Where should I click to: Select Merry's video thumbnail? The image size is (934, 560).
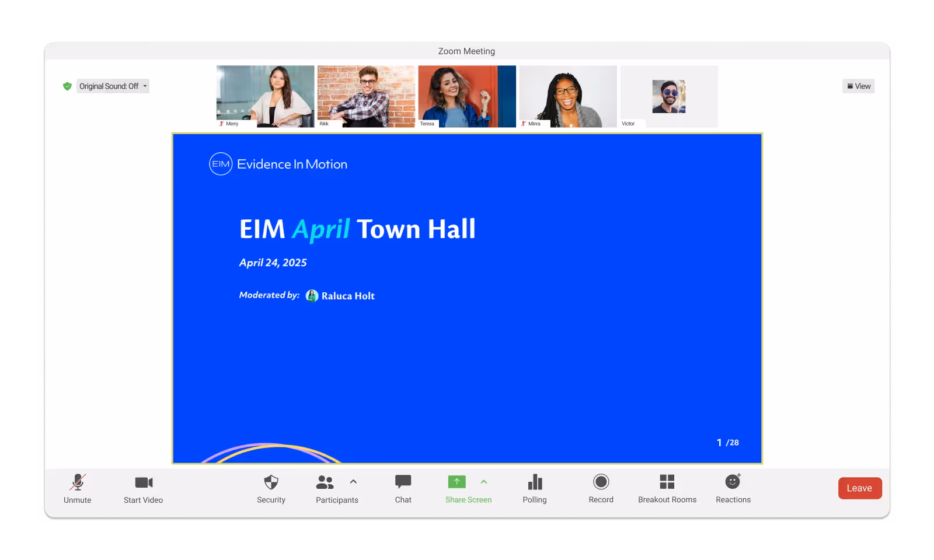click(266, 96)
